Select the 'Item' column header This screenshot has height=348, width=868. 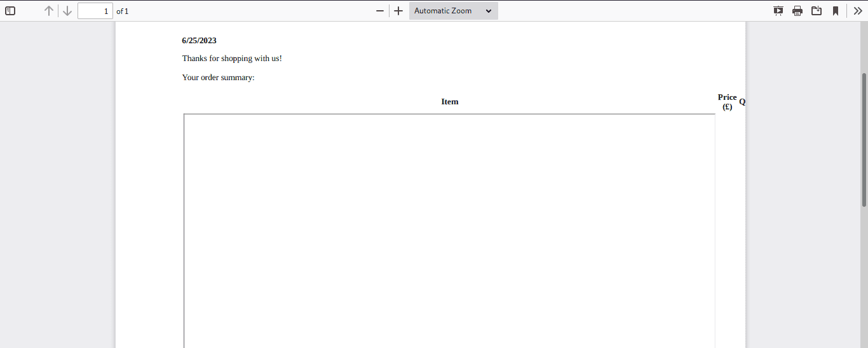pyautogui.click(x=449, y=102)
